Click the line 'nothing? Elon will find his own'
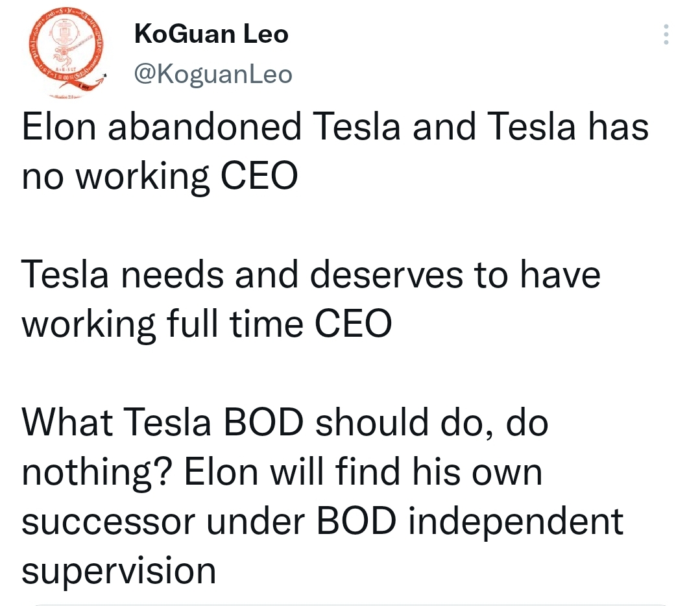 click(x=282, y=472)
